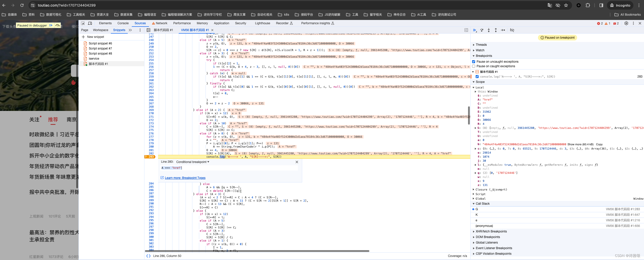
Task: Switch to the Console tab
Action: click(x=123, y=23)
